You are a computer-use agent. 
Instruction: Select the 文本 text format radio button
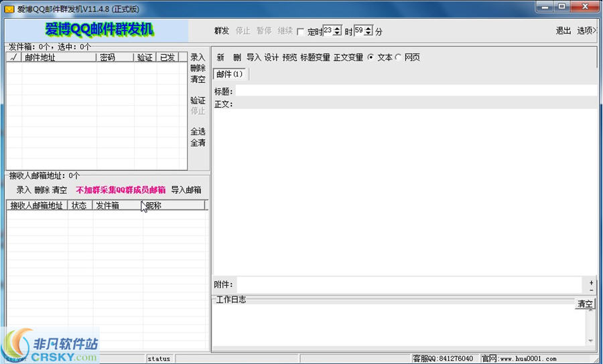[x=371, y=58]
